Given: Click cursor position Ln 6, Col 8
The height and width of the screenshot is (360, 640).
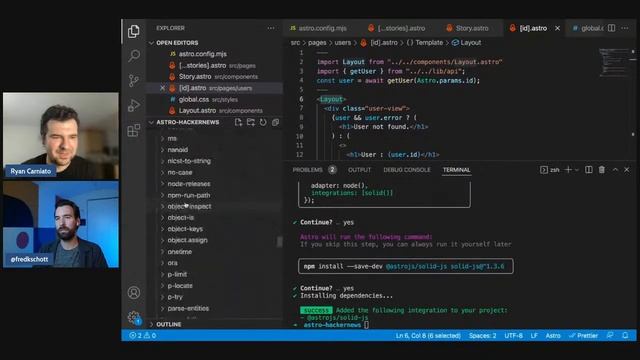Looking at the screenshot, I should point(428,336).
